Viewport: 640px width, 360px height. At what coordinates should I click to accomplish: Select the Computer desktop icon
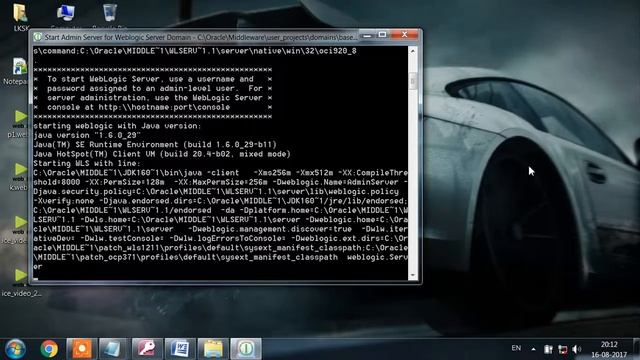point(65,13)
